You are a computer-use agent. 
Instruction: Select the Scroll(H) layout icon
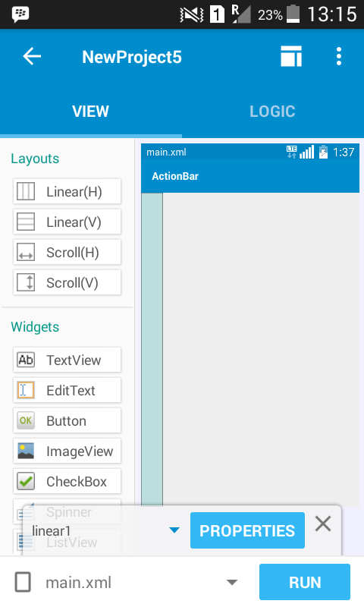point(26,252)
